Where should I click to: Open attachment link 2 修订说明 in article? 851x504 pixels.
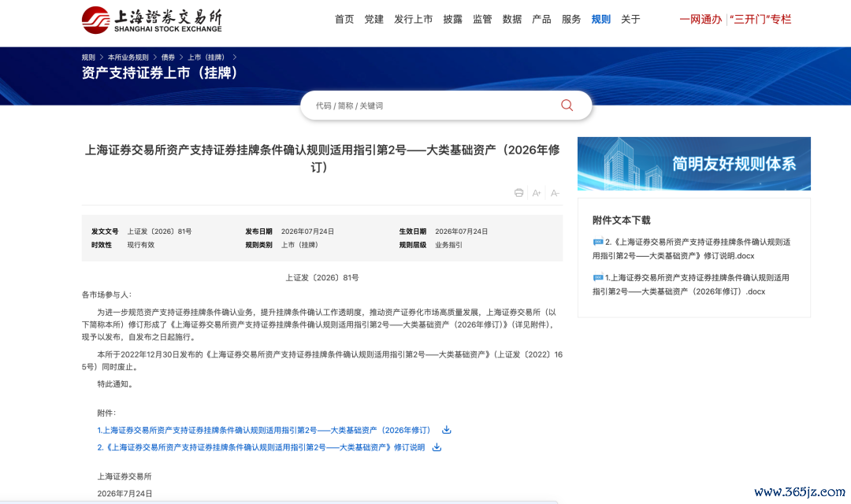pyautogui.click(x=261, y=447)
